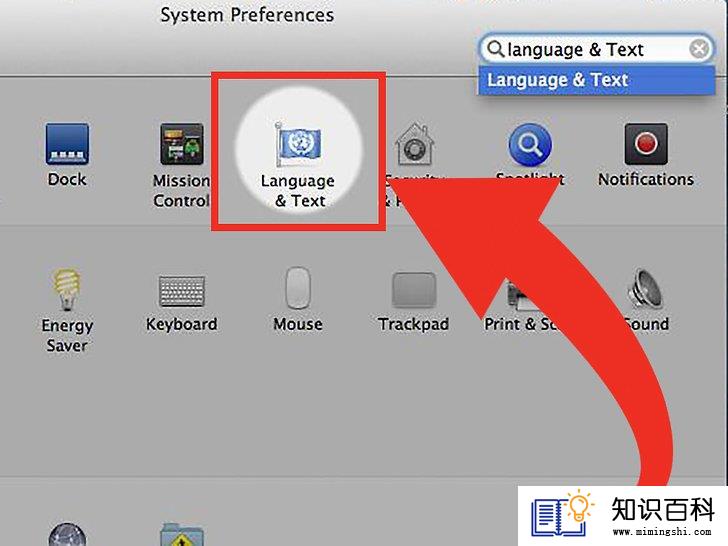Open the Language & Text flag icon

point(298,143)
